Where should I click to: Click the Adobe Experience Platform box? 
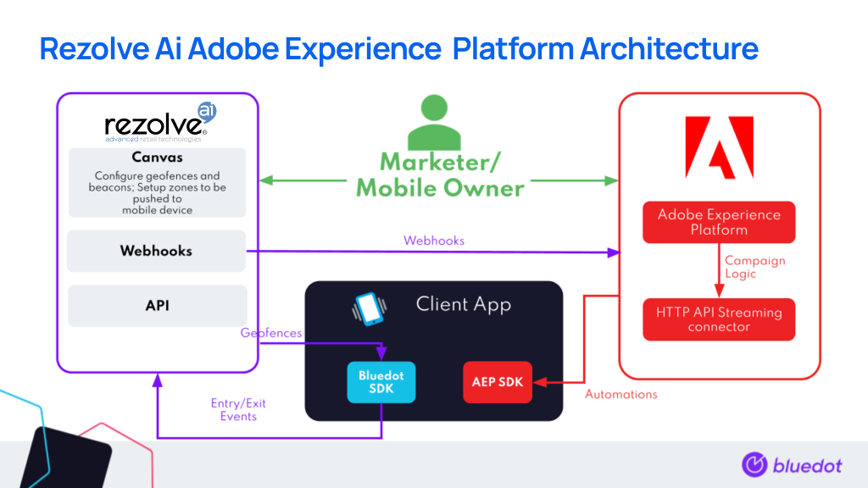coord(719,221)
